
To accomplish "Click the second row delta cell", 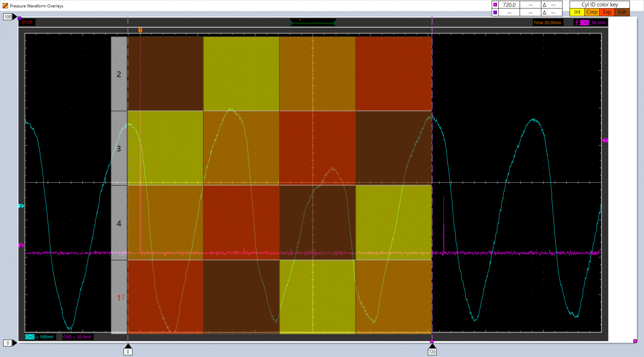I will (551, 12).
